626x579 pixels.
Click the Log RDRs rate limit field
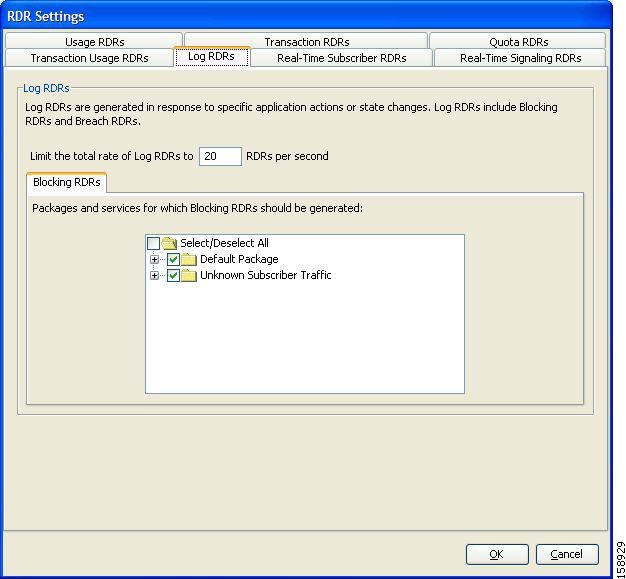point(220,156)
